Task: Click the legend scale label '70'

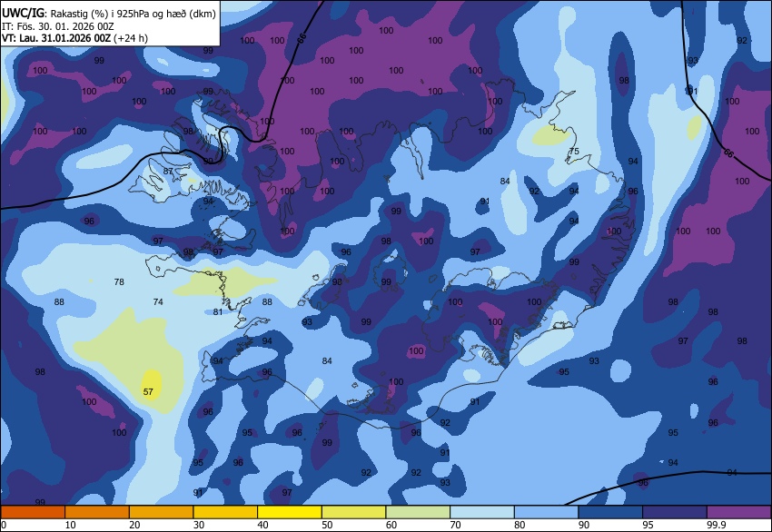Action: point(456,525)
